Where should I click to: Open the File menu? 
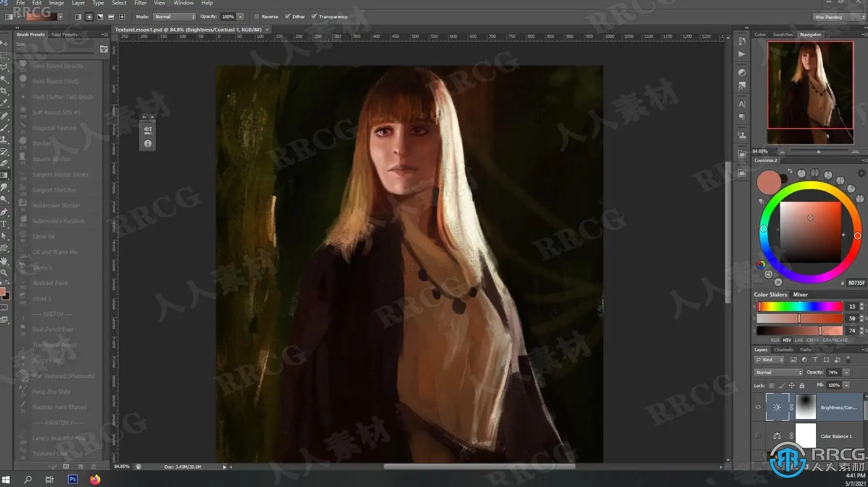click(x=20, y=3)
